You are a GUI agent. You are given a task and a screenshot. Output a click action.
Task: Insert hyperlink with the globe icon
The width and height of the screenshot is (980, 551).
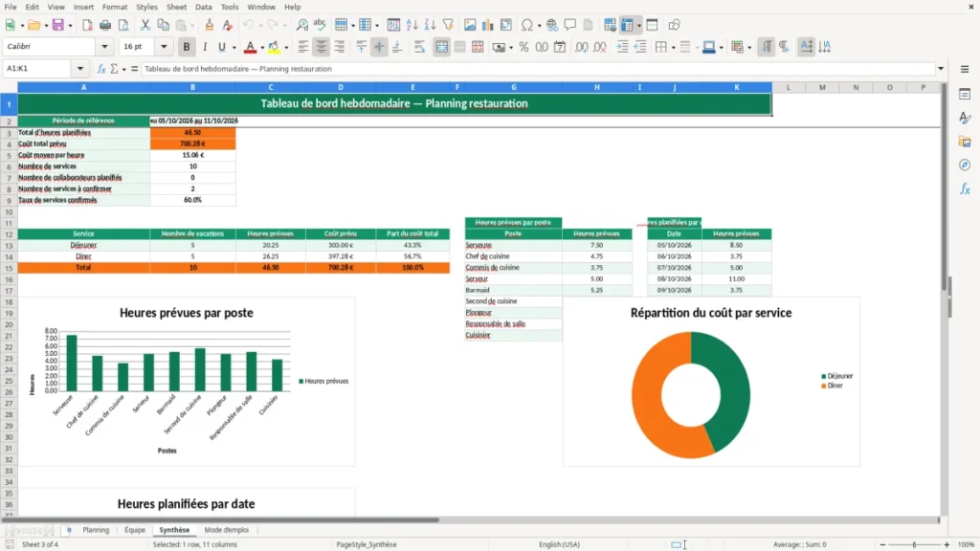coord(552,25)
